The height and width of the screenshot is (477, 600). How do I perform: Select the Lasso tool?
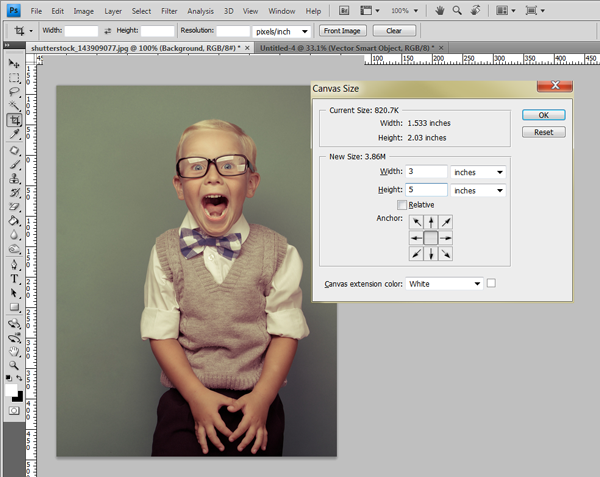point(14,91)
